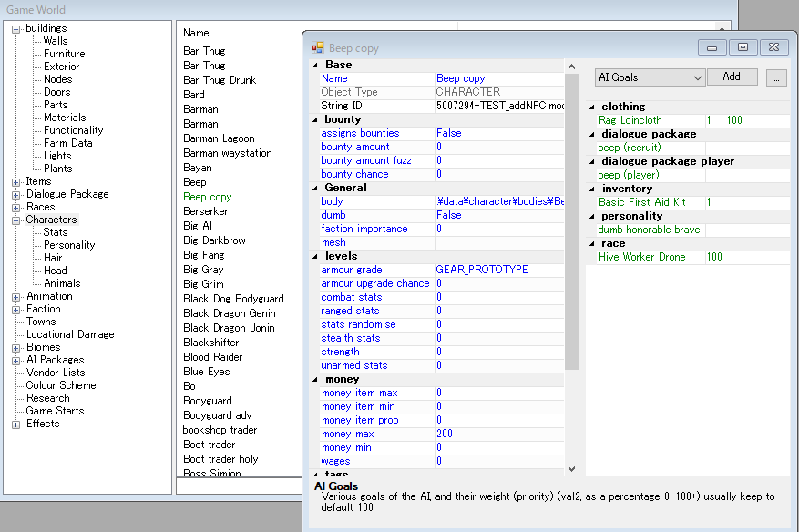Expand the Faction tree node

click(15, 310)
